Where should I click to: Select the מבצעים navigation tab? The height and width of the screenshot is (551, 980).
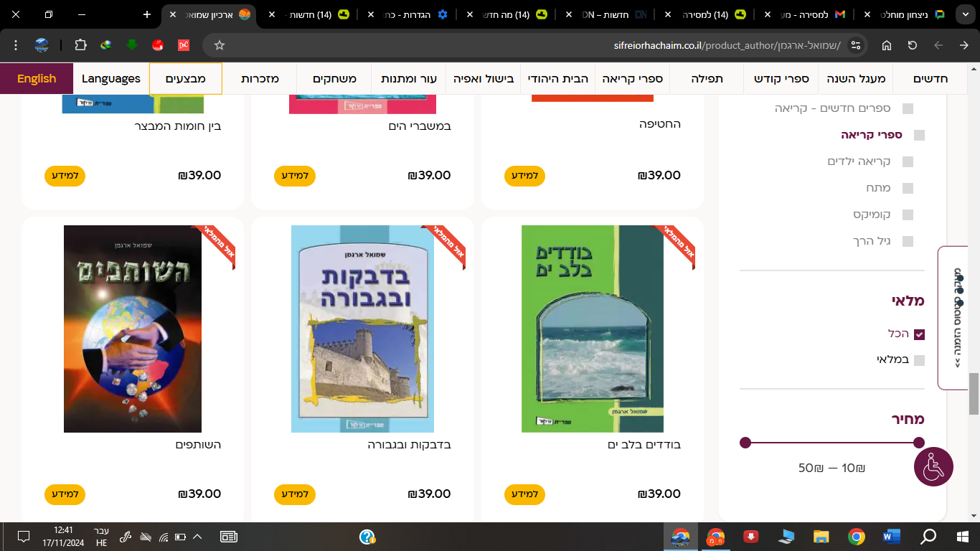point(186,78)
